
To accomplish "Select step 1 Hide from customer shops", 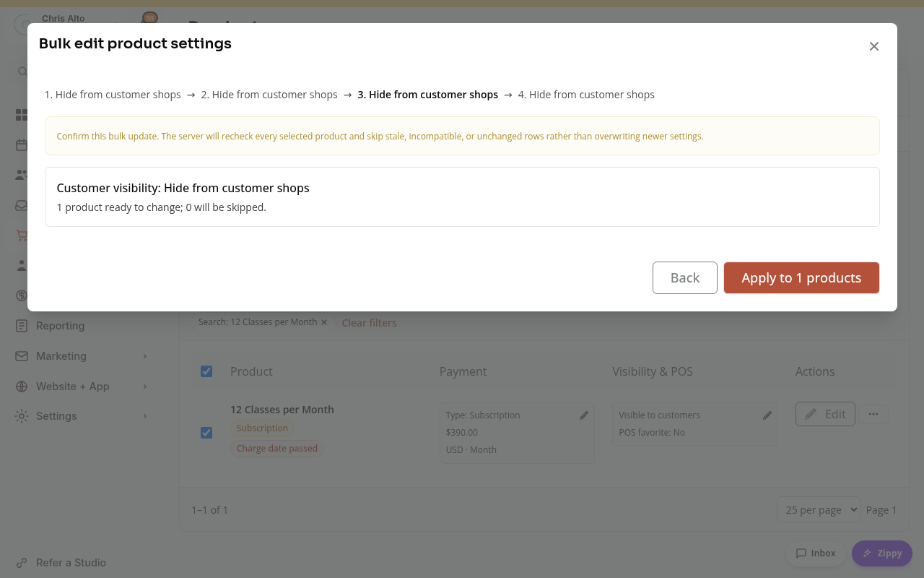I will point(113,95).
